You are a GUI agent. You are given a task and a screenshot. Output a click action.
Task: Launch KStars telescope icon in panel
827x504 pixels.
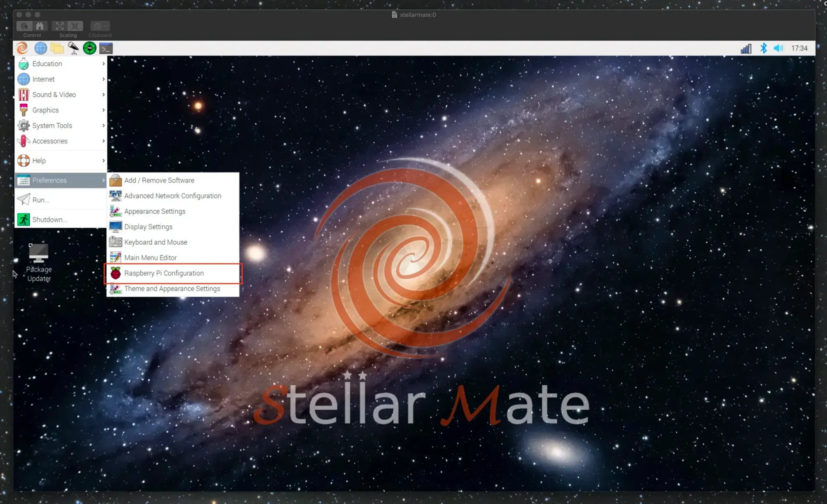(x=74, y=48)
